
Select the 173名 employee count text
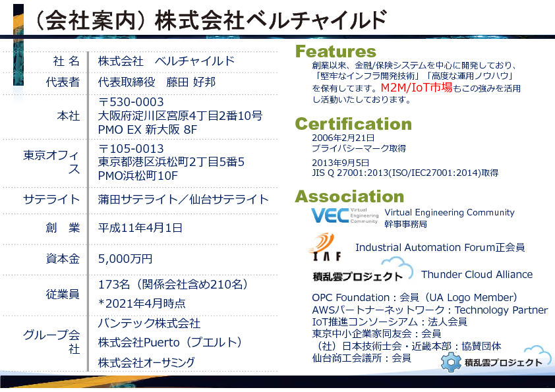[x=173, y=285]
